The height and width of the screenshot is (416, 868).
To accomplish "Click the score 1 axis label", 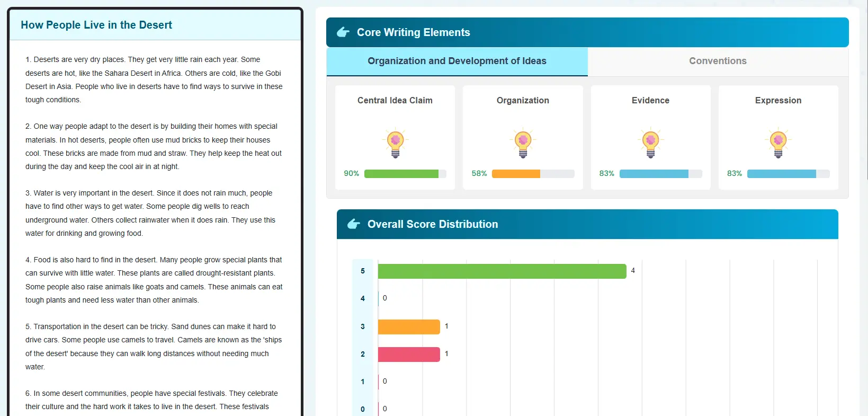I will tap(363, 382).
